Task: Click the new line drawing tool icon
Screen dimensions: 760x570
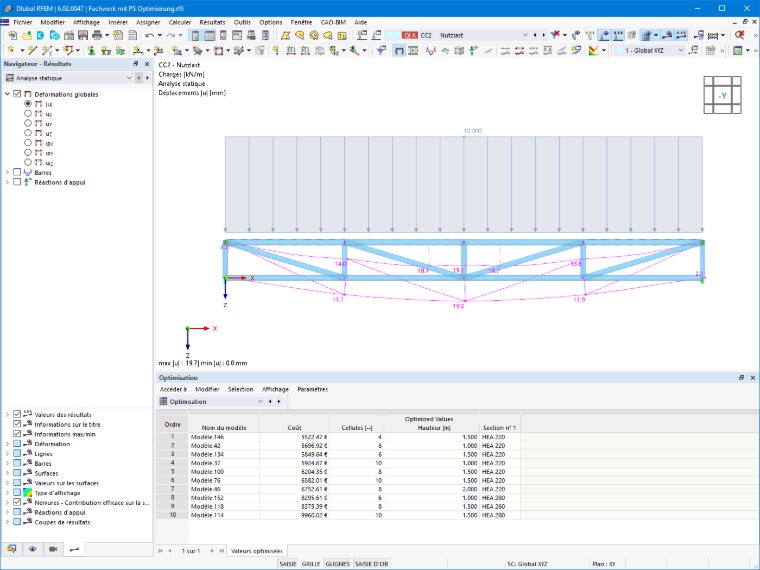Action: click(x=32, y=50)
